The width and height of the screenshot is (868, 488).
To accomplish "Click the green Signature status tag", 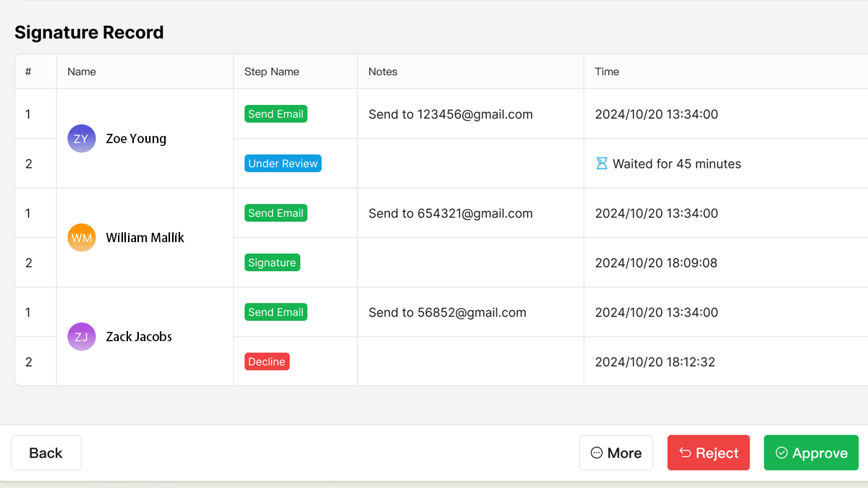I will coord(272,262).
